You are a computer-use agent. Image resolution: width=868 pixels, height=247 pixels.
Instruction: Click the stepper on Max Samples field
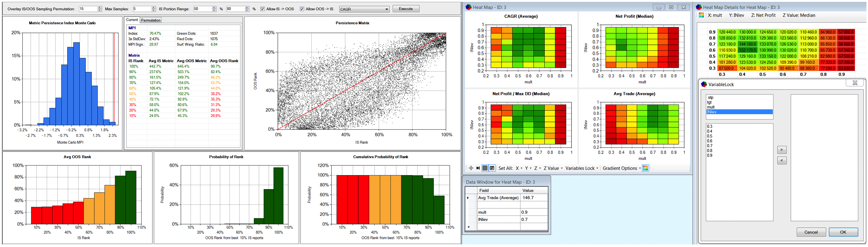coord(154,9)
